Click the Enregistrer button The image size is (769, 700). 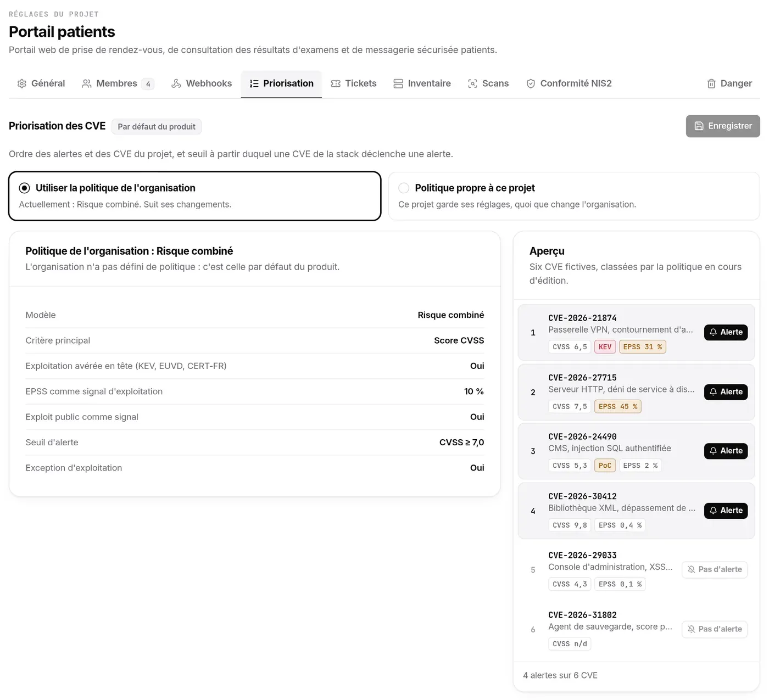click(723, 126)
